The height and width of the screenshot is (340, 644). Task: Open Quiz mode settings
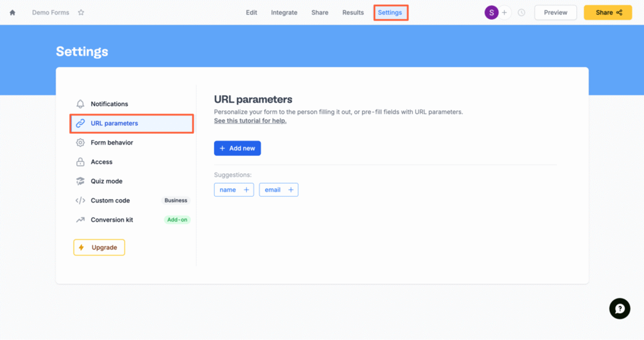132,181
